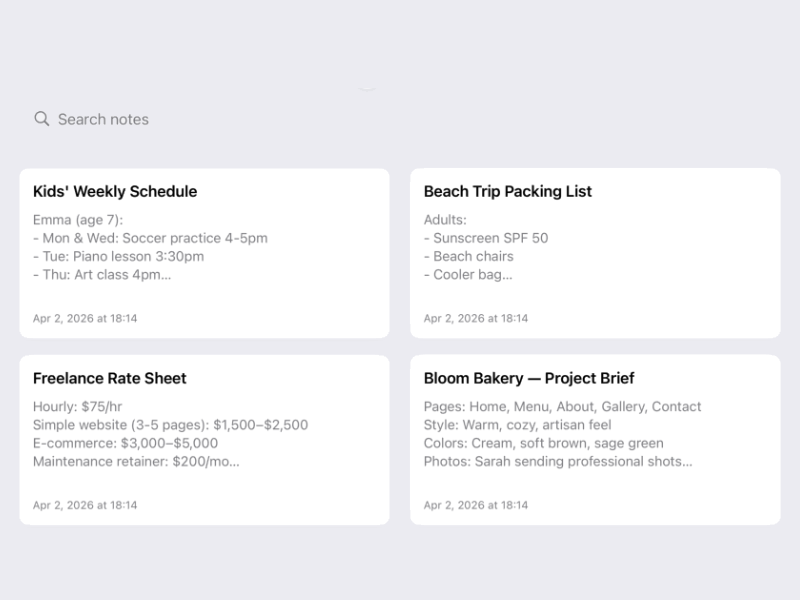
Task: Click the magnifying glass search icon
Action: 40,119
